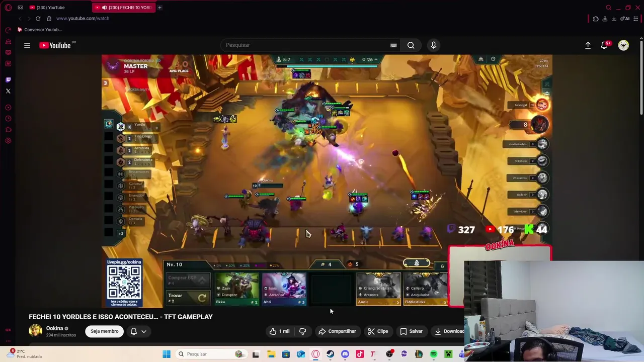
Task: Search tabs with the title bar magnifier
Action: pos(608,8)
